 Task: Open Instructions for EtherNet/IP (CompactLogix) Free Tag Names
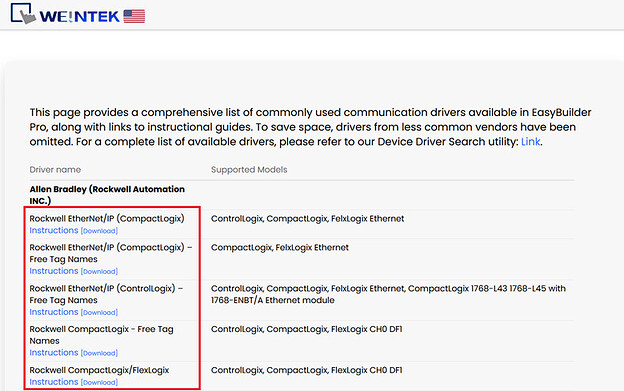point(54,271)
